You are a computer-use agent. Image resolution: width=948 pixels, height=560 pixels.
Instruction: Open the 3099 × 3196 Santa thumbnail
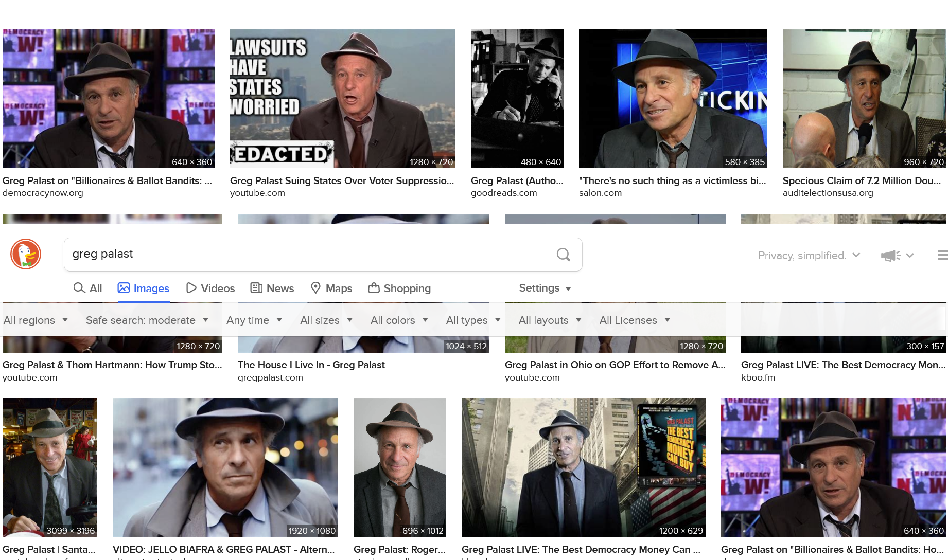[50, 467]
